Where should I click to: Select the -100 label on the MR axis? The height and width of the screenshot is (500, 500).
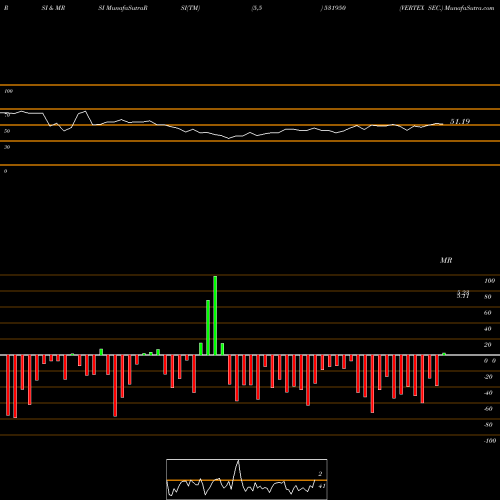coord(489,441)
